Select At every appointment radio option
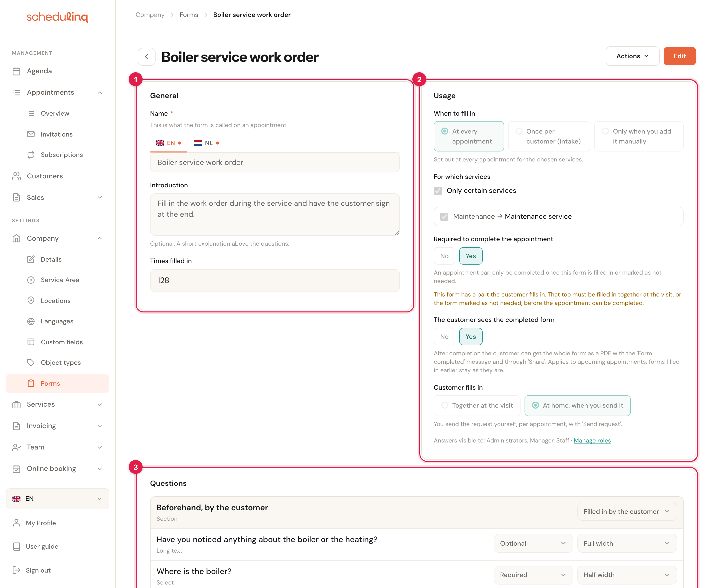This screenshot has height=588, width=718. [x=469, y=136]
